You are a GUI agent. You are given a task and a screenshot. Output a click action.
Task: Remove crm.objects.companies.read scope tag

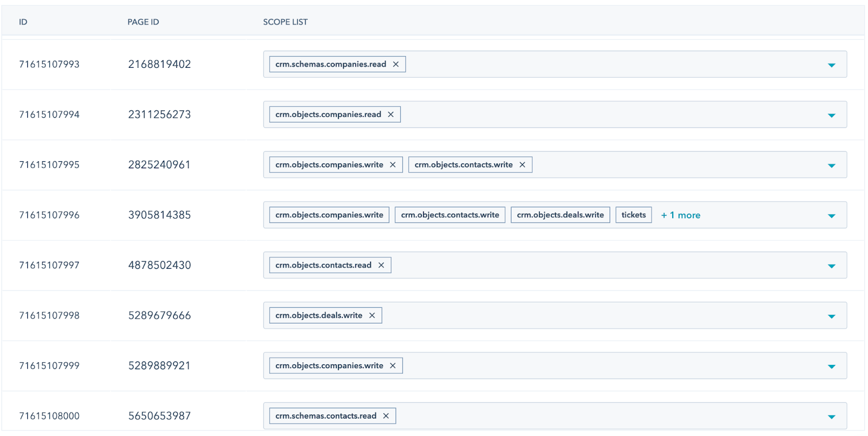tap(391, 115)
